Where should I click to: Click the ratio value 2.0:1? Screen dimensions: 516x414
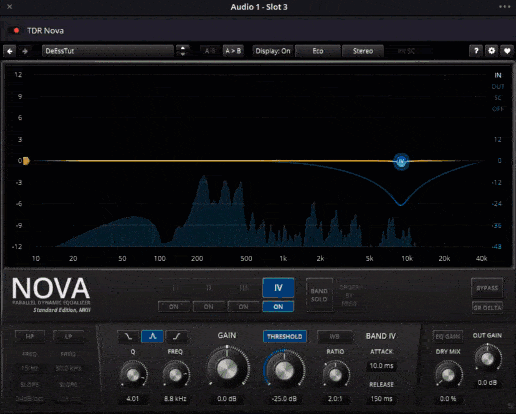coord(335,399)
